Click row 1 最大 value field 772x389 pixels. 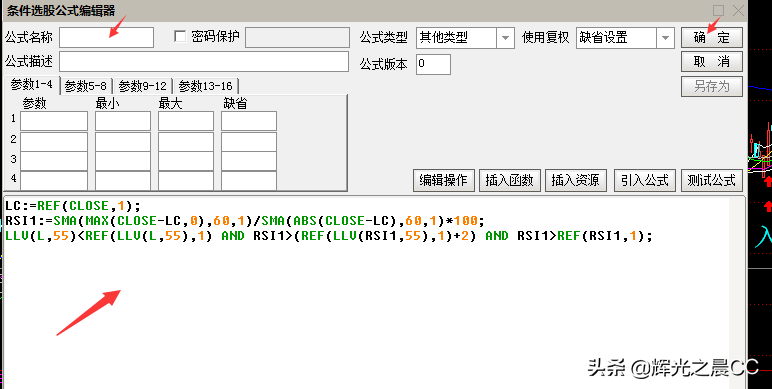click(x=186, y=121)
